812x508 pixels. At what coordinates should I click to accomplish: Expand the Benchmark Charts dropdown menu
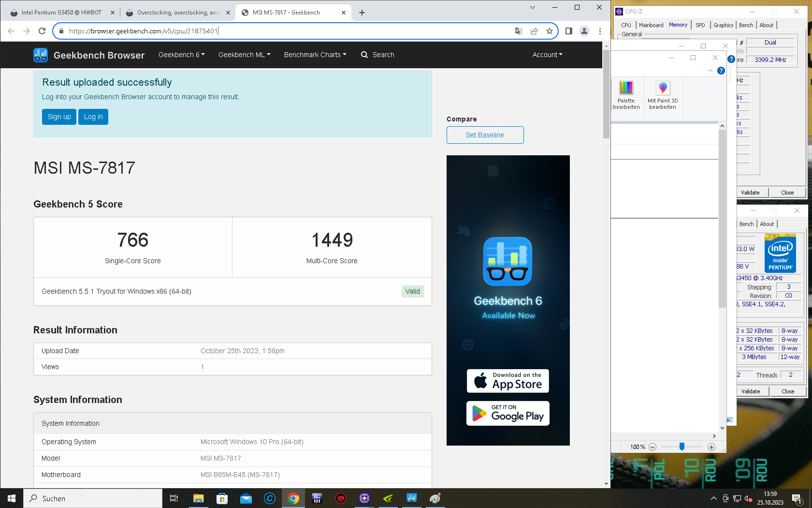[315, 55]
